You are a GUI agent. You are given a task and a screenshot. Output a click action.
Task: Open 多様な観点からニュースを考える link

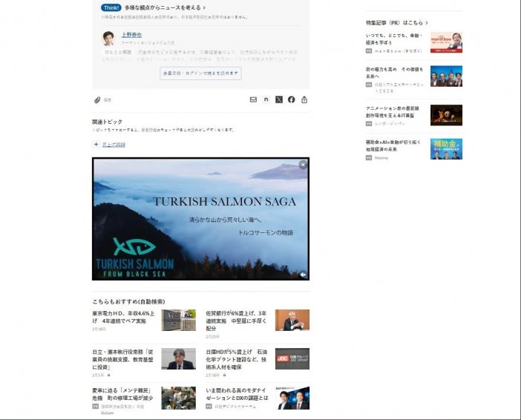165,7
